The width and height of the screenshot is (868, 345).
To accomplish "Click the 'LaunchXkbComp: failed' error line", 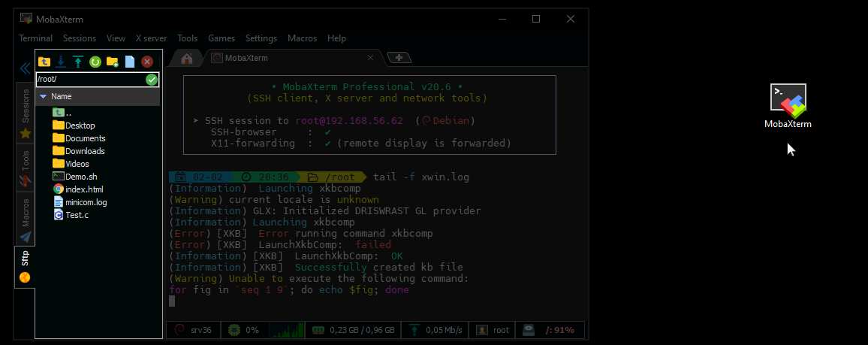I will click(x=280, y=245).
